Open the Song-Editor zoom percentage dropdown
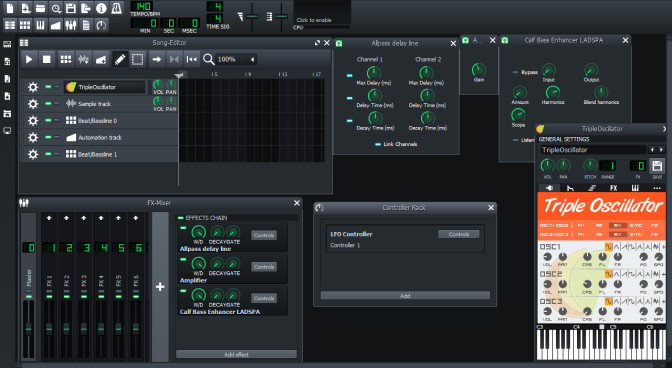 click(236, 59)
